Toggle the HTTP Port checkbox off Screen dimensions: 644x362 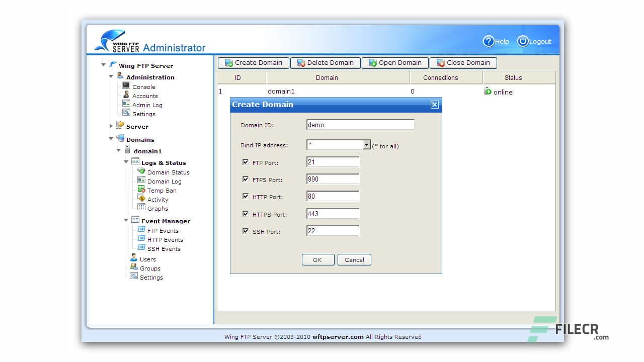246,196
